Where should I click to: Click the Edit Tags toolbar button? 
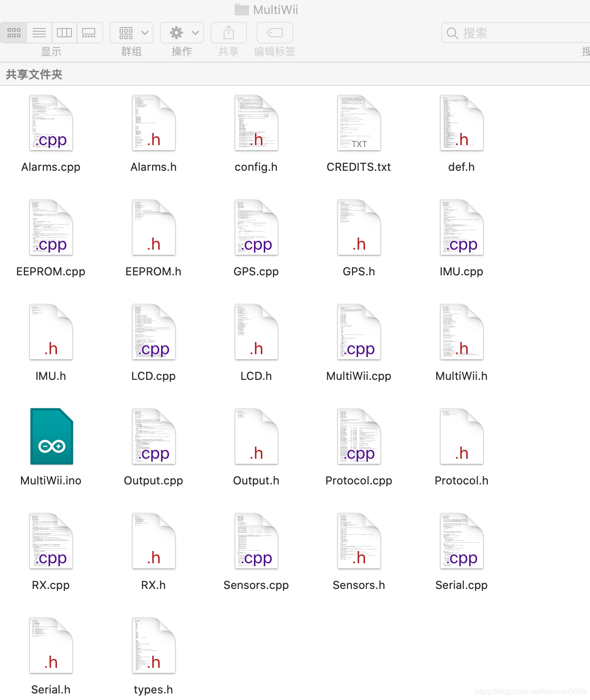(x=275, y=33)
